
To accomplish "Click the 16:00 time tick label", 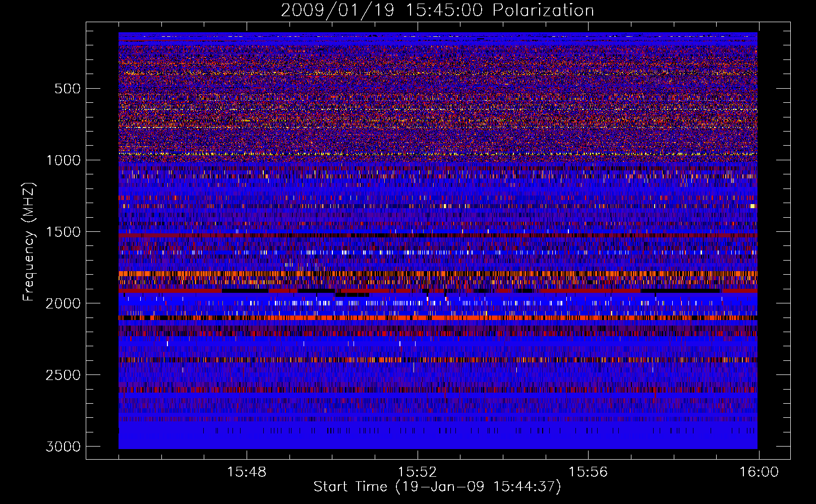I will (759, 472).
